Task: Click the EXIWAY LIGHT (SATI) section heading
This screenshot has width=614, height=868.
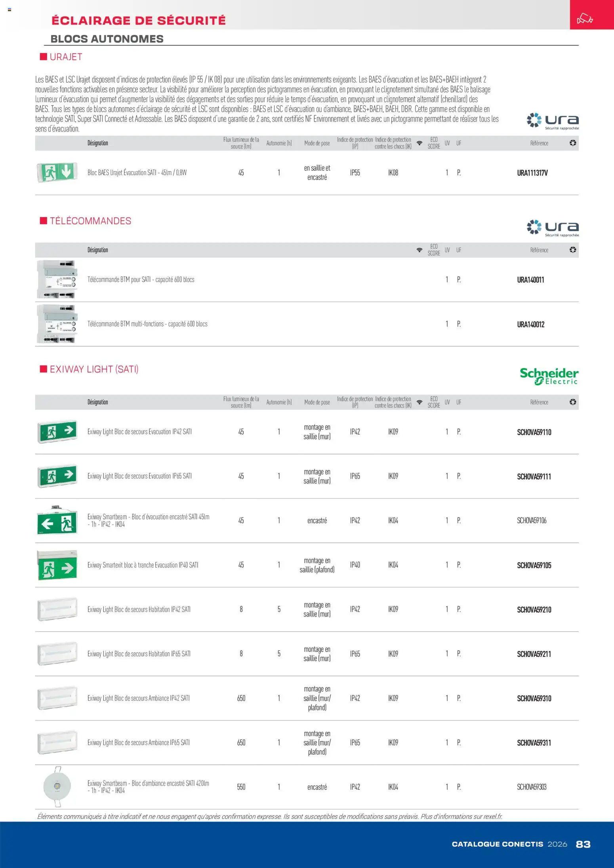Action: pyautogui.click(x=94, y=369)
